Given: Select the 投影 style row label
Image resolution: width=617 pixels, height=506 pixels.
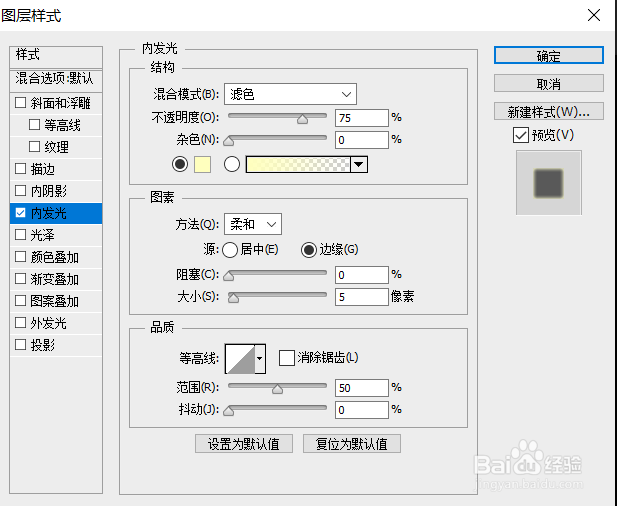Looking at the screenshot, I should [x=42, y=345].
